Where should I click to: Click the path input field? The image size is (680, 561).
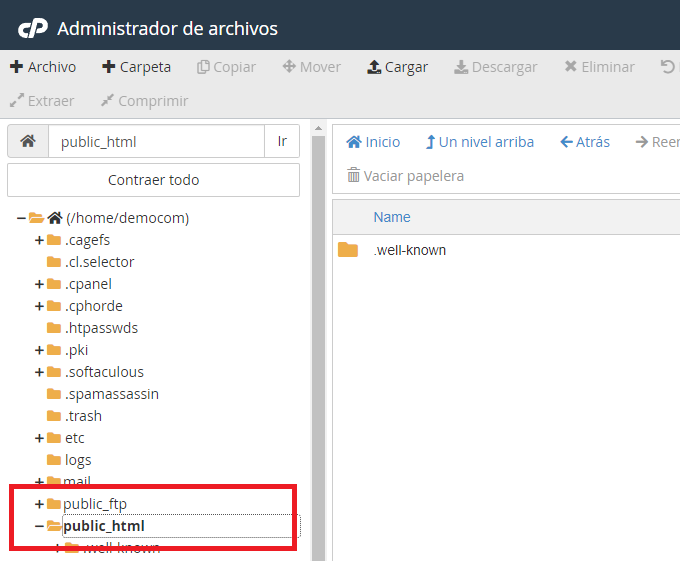[x=155, y=141]
